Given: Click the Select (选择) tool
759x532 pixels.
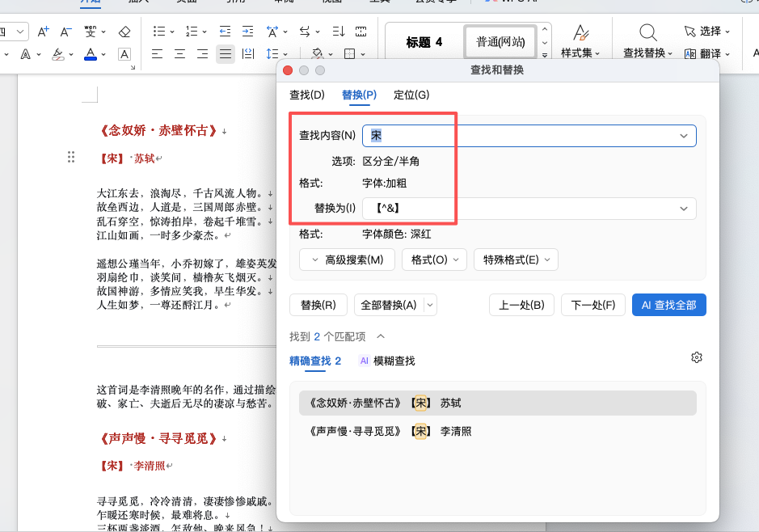Looking at the screenshot, I should point(706,32).
